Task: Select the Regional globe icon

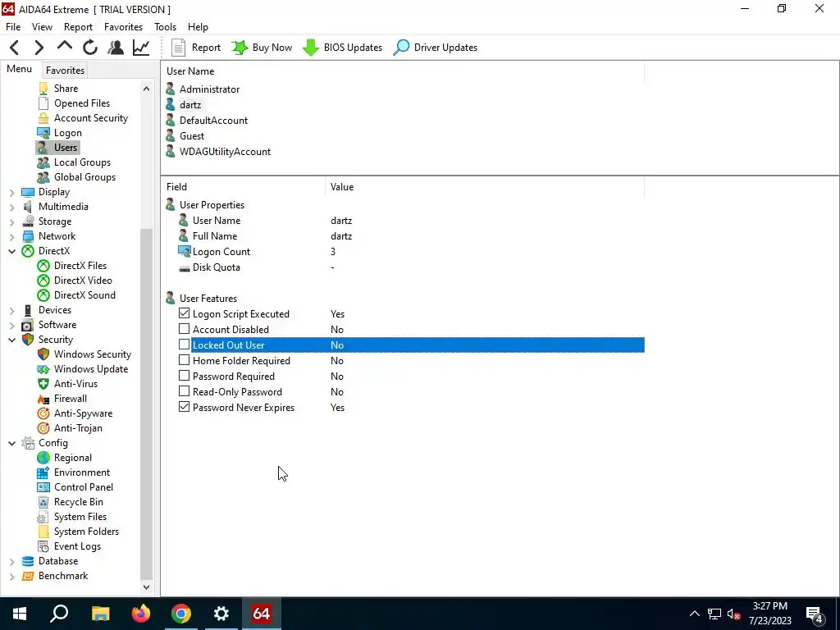Action: (x=43, y=458)
